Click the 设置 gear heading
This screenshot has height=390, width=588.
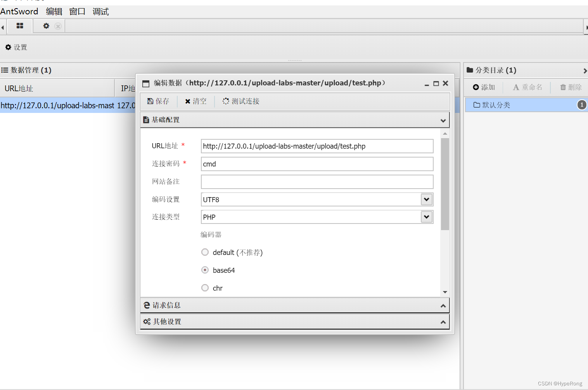(x=16, y=47)
